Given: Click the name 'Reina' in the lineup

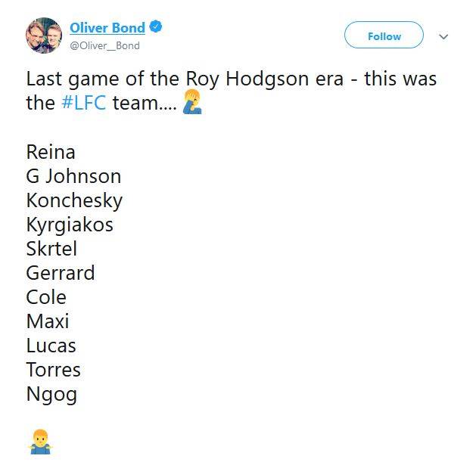Looking at the screenshot, I should (x=51, y=152).
